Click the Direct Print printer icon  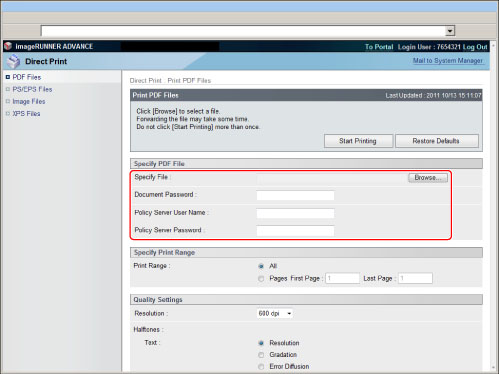(x=14, y=61)
